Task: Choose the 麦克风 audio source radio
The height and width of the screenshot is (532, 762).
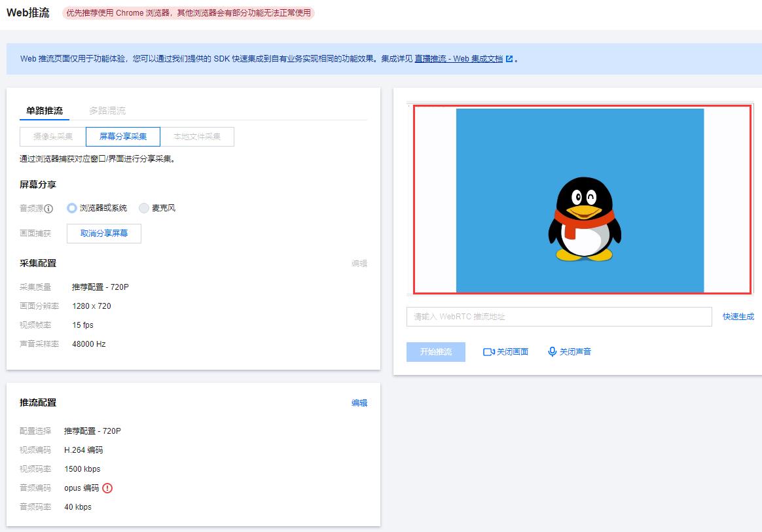Action: point(144,208)
